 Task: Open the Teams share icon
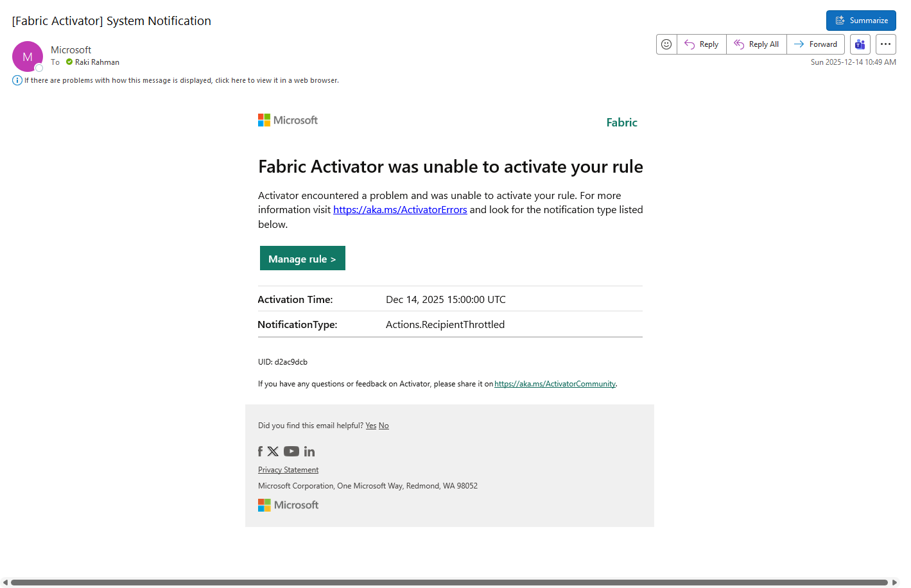pyautogui.click(x=860, y=44)
